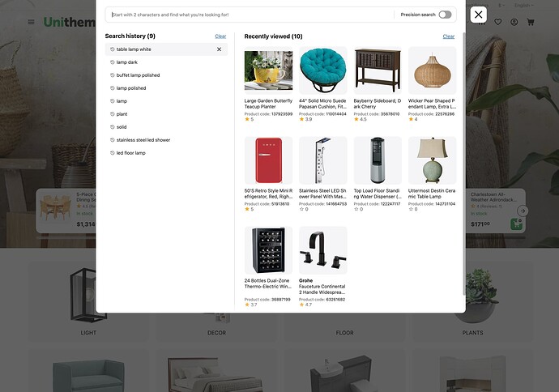Add Charlestown Adirondack chair to cart
The image size is (559, 392).
[x=516, y=224]
